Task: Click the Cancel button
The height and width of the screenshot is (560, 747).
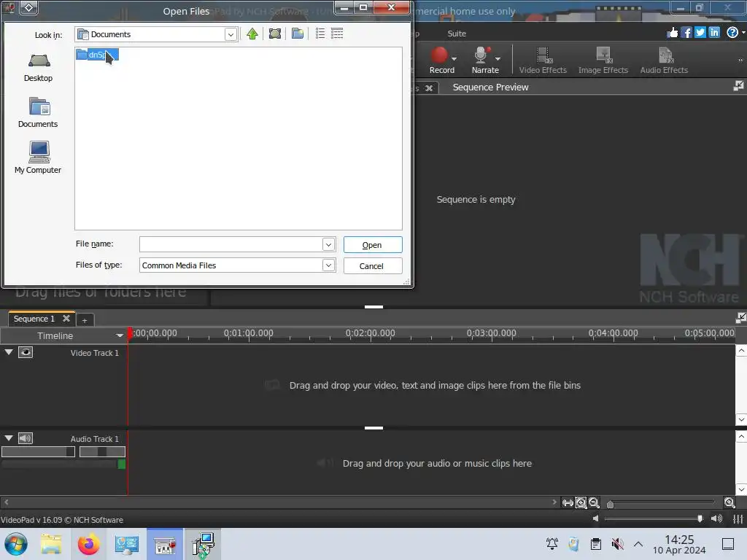Action: (373, 265)
